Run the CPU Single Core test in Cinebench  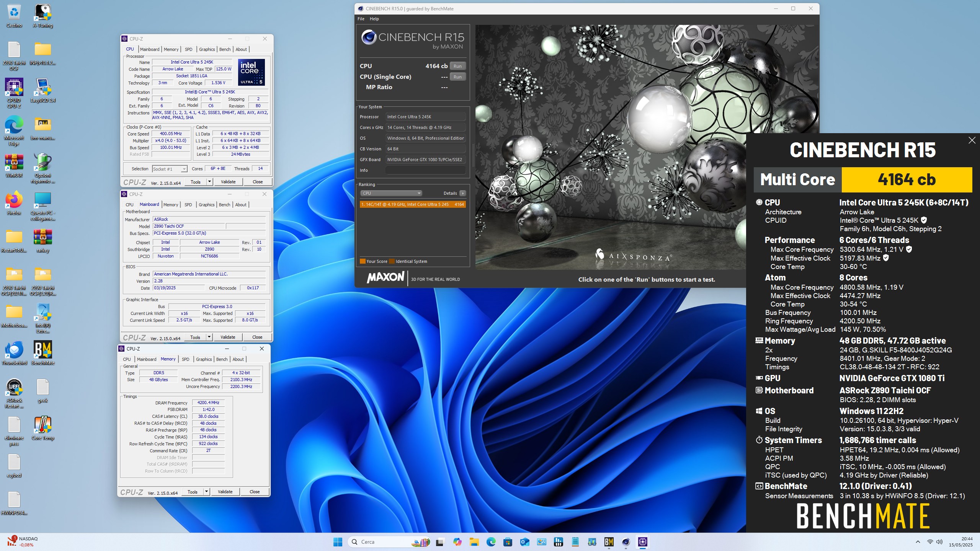point(457,77)
